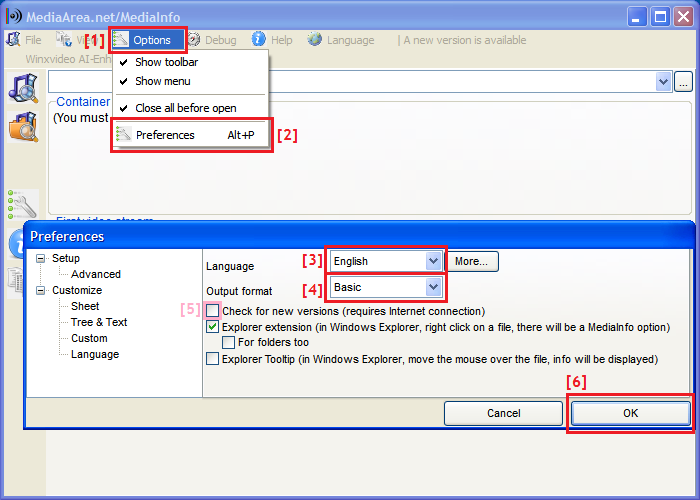Click the More... language button
The image size is (700, 500).
click(x=472, y=261)
